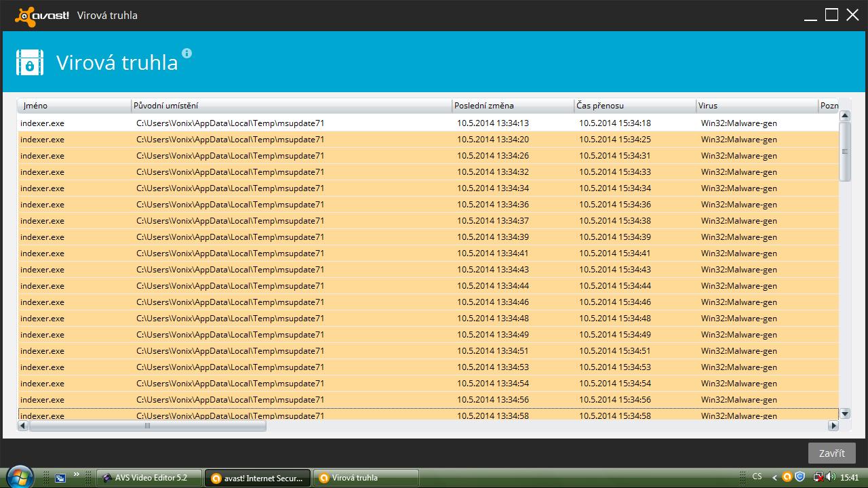
Task: Open the network connection tray icon
Action: [818, 477]
